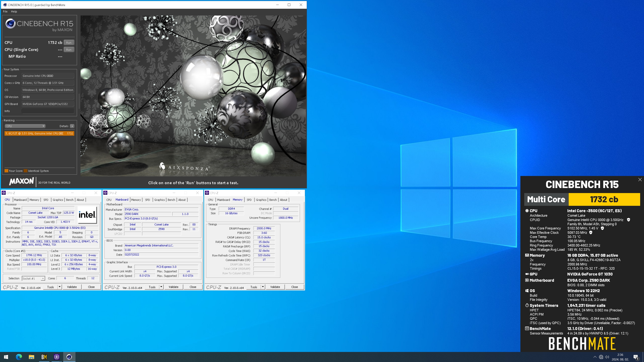The image size is (644, 362).
Task: Open Memory tab in first CPU-Z window
Action: pyautogui.click(x=34, y=200)
